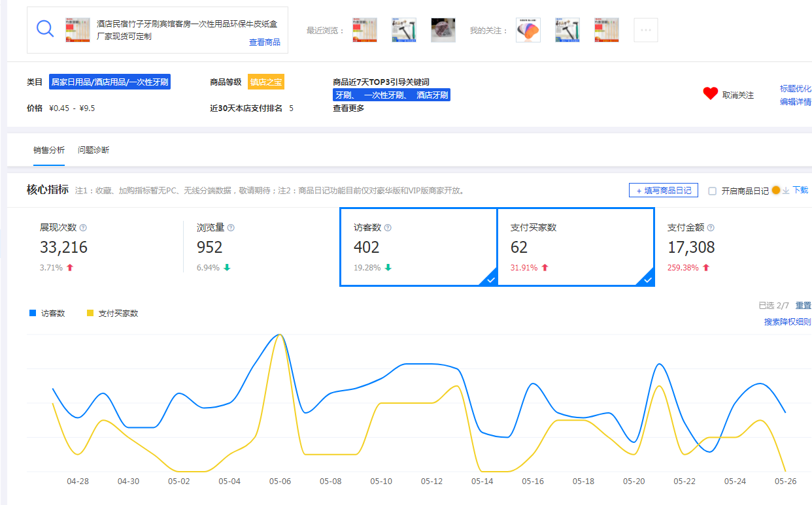Expand 查看更多 keywords
812x505 pixels.
(x=348, y=108)
